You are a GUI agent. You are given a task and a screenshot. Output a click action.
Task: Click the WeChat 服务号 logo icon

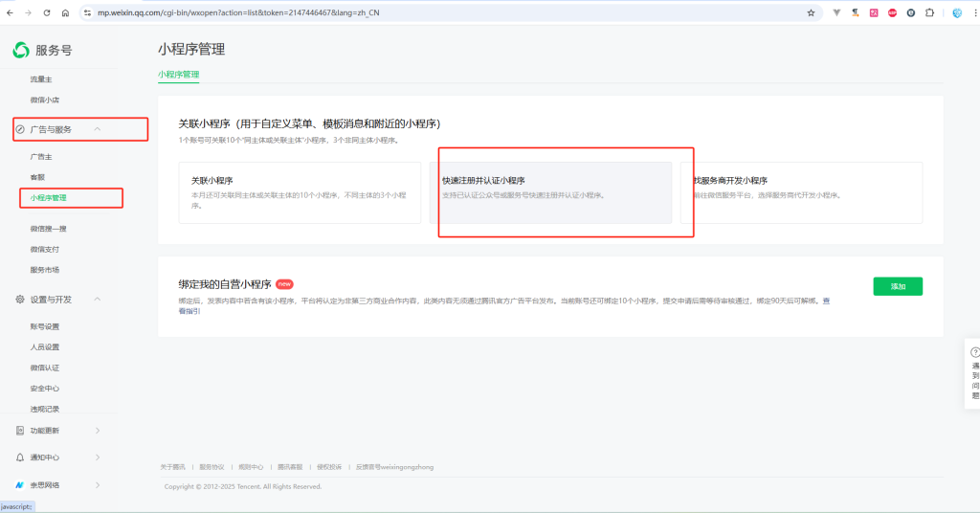pyautogui.click(x=21, y=50)
